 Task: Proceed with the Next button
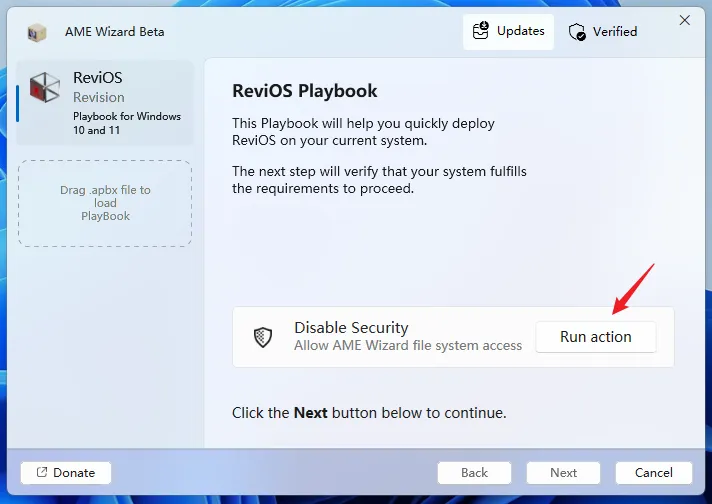563,473
